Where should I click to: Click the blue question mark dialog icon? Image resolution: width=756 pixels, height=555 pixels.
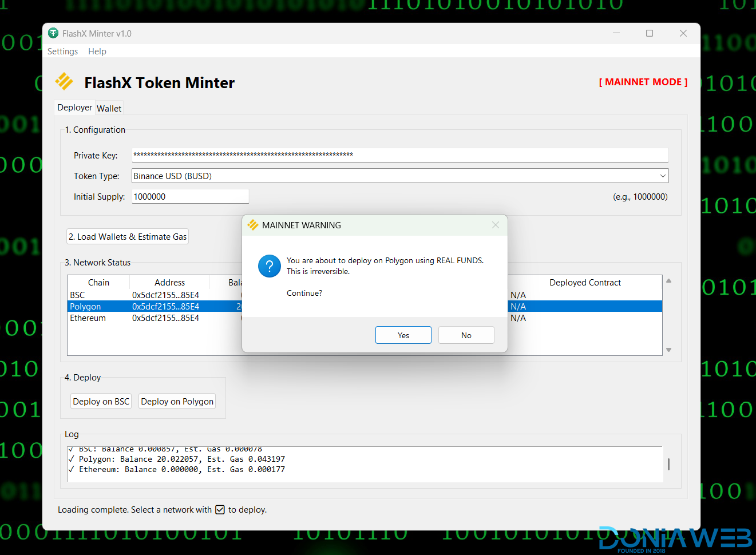pos(269,266)
